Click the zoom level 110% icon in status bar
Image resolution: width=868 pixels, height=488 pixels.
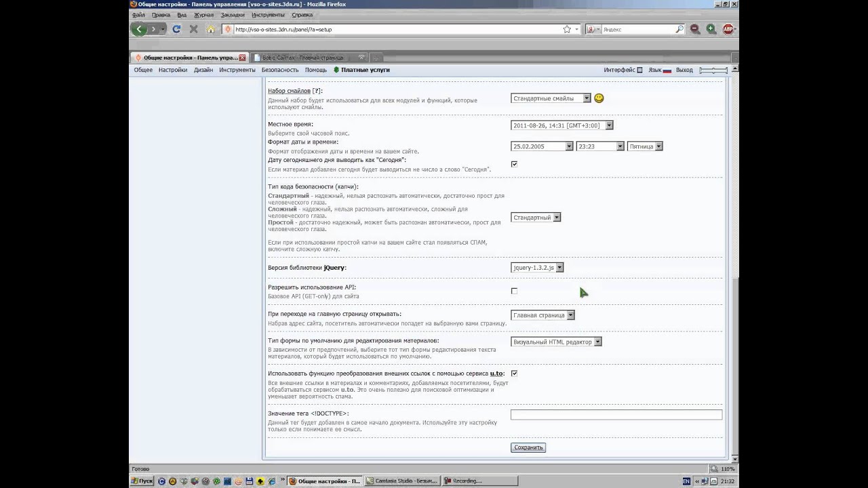pyautogui.click(x=714, y=468)
